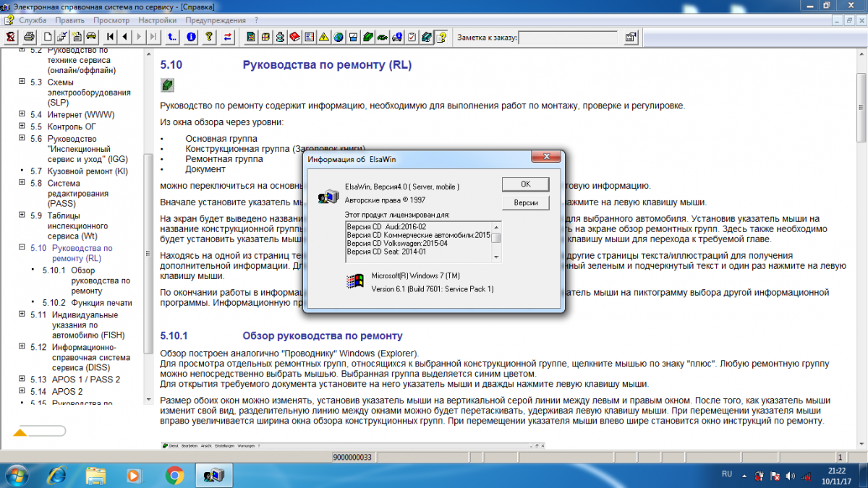
Task: Click the license list down scroll arrow
Action: point(496,257)
